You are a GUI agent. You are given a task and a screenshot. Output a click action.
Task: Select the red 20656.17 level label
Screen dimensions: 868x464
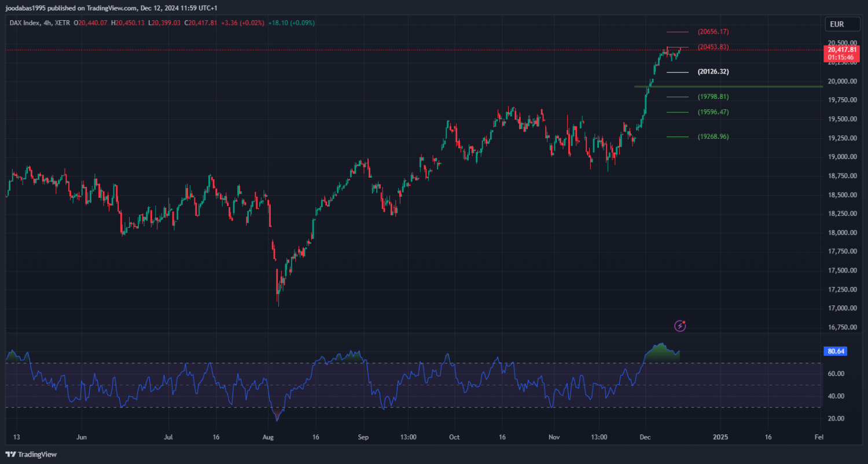(712, 32)
